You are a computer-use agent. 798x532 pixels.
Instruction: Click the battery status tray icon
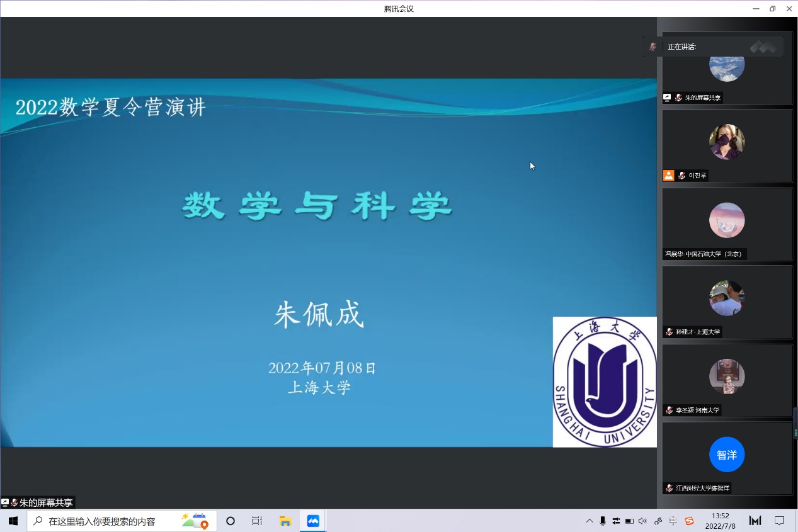629,521
